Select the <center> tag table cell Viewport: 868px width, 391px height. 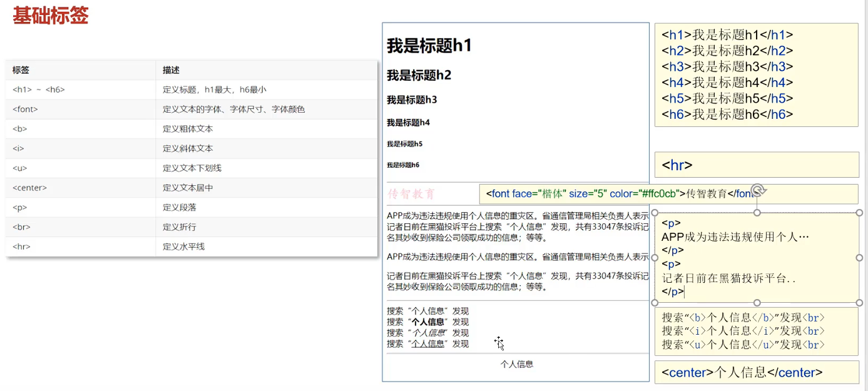pyautogui.click(x=81, y=188)
